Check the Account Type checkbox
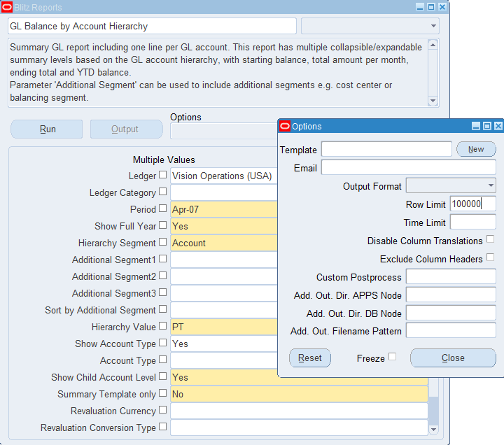Image resolution: width=504 pixels, height=445 pixels. coord(163,359)
